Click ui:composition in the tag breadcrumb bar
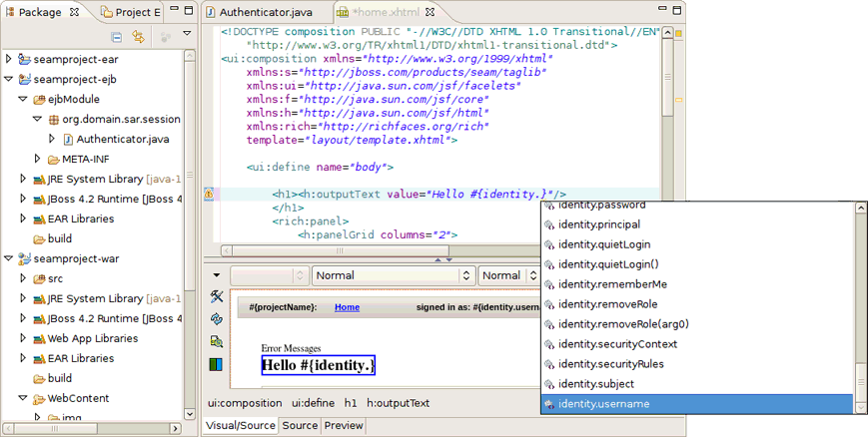This screenshot has width=868, height=437. pyautogui.click(x=245, y=403)
